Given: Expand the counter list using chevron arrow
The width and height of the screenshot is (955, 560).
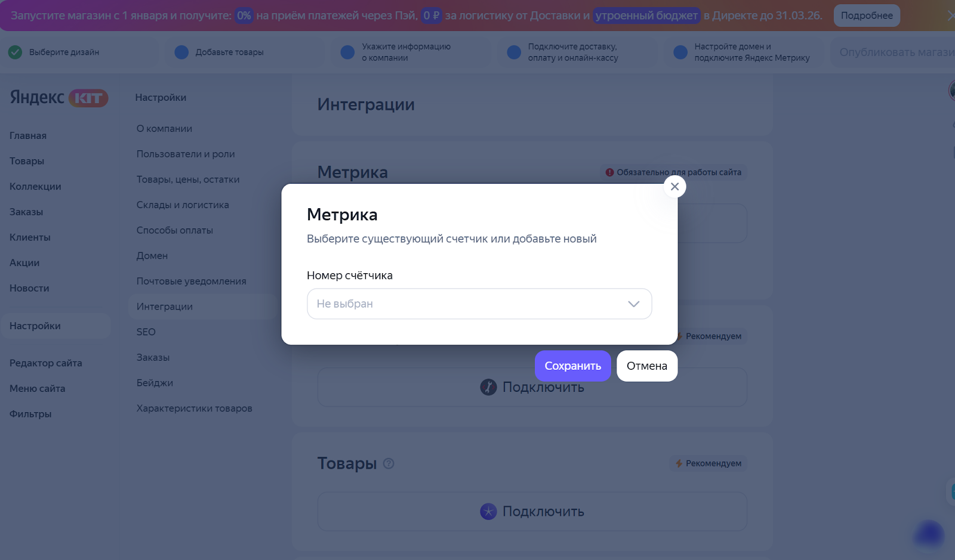Looking at the screenshot, I should point(633,304).
